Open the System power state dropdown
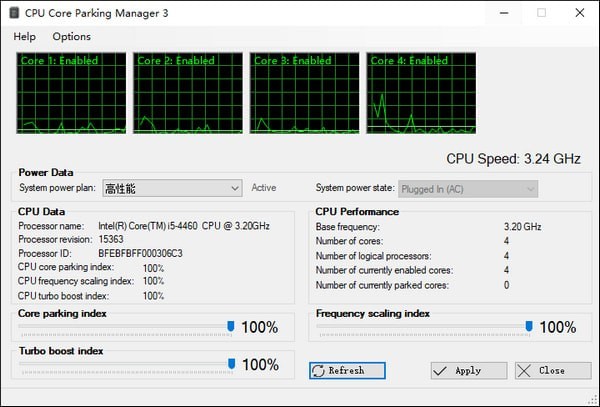The height and width of the screenshot is (407, 600). [530, 188]
